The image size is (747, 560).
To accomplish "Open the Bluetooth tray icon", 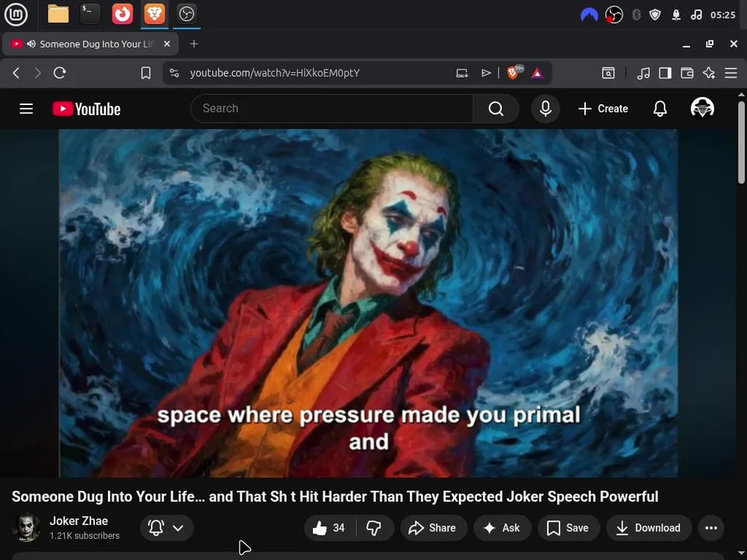I will [x=636, y=15].
